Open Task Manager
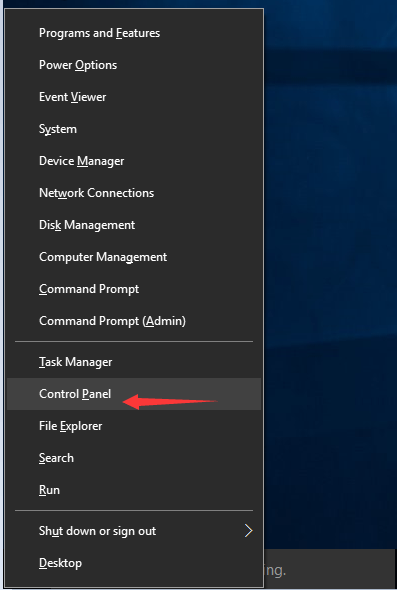The width and height of the screenshot is (397, 590). click(x=134, y=362)
